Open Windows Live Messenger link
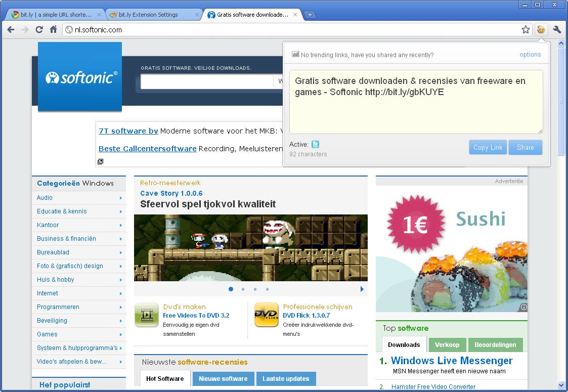 452,361
